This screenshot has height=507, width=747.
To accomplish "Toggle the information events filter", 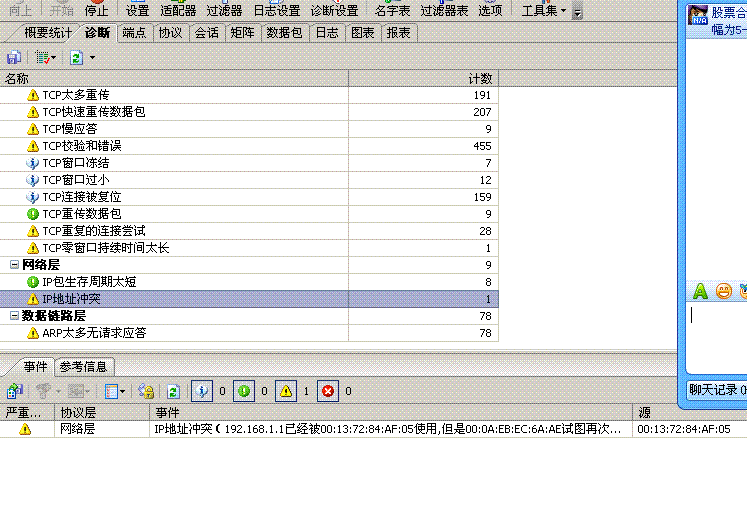I will click(202, 391).
